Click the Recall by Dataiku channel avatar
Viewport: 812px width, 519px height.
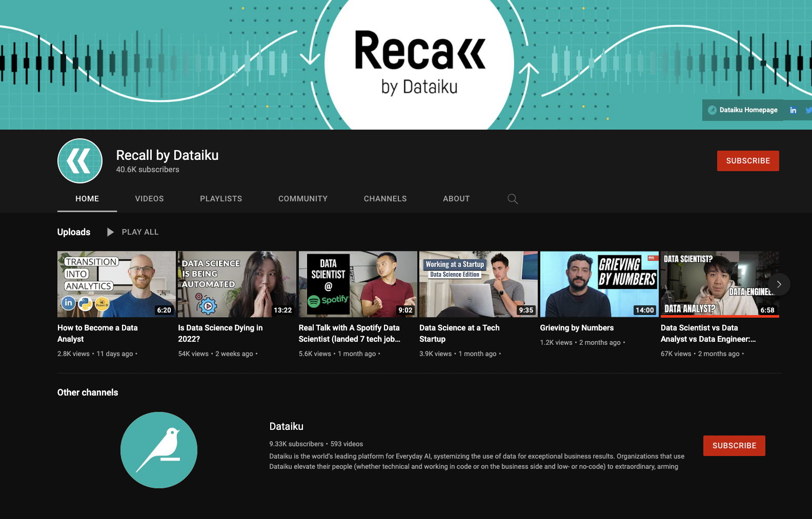pyautogui.click(x=80, y=161)
